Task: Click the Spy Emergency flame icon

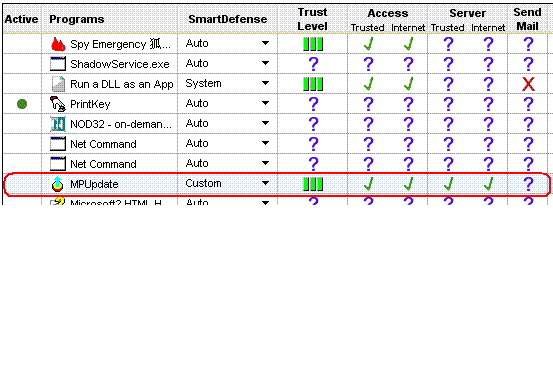Action: (x=58, y=44)
